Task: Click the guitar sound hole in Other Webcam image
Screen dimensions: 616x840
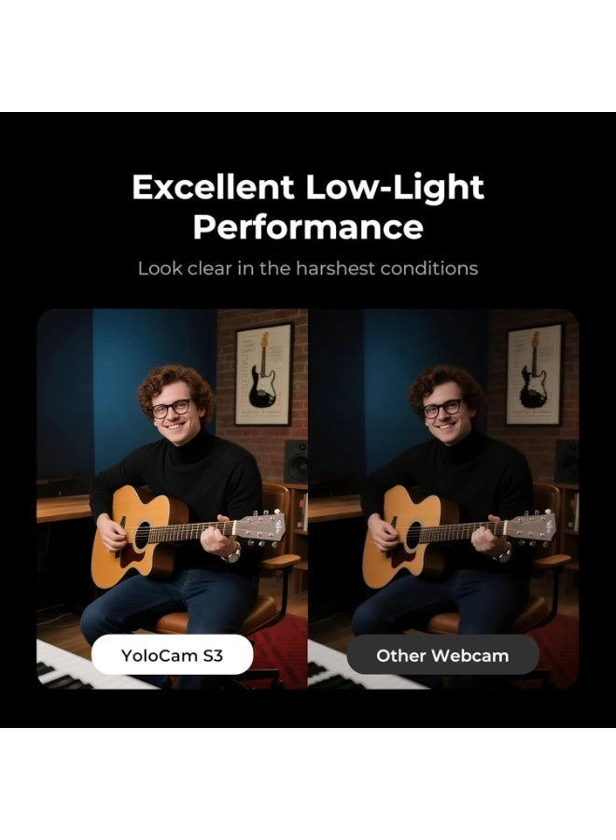Action: coord(413,536)
